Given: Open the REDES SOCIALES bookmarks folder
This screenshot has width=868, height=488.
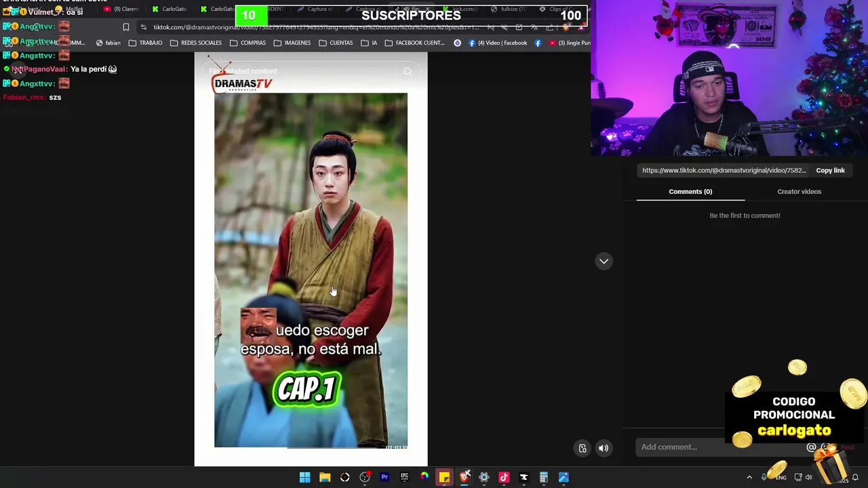Looking at the screenshot, I should (196, 43).
